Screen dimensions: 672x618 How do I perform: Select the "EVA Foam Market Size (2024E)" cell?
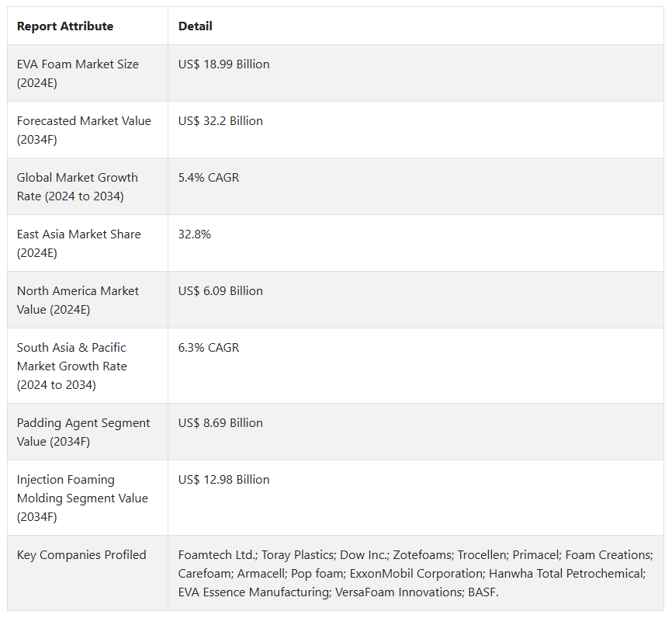coord(78,73)
